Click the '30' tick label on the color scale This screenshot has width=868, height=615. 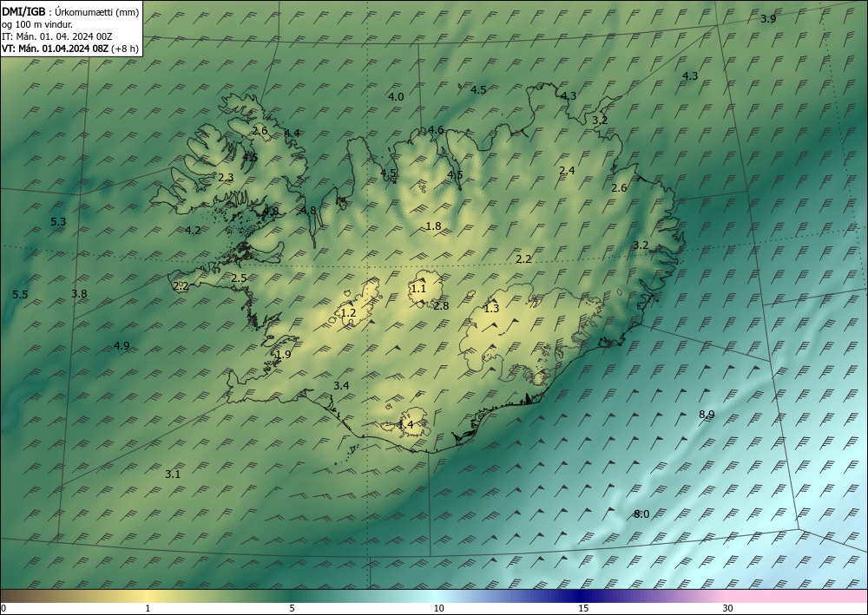[728, 609]
